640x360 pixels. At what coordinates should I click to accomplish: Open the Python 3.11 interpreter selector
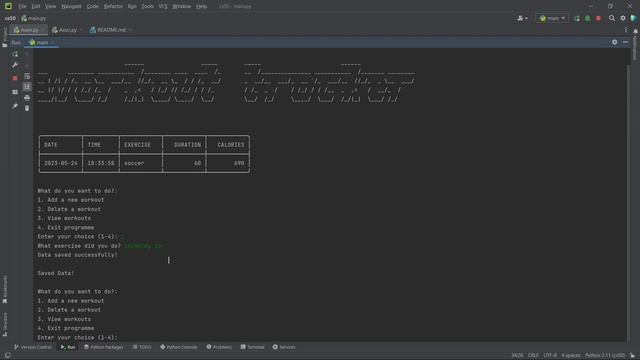coord(605,356)
